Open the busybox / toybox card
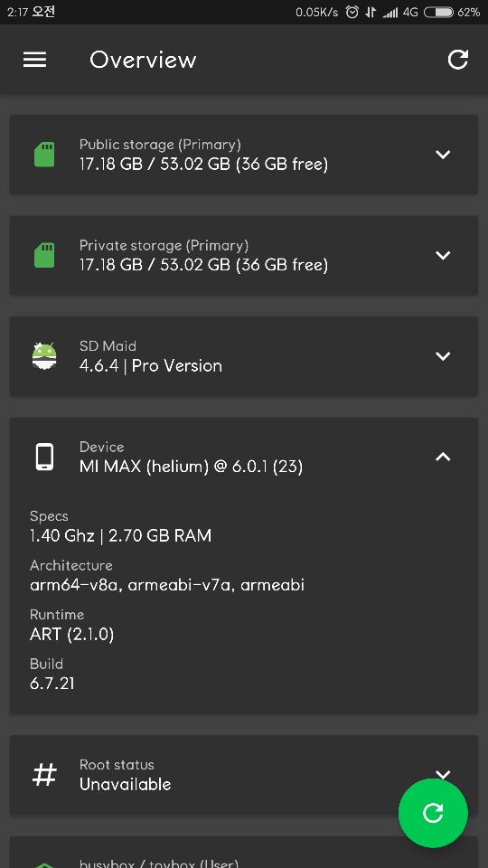Screen dimensions: 488x868 (x=243, y=852)
